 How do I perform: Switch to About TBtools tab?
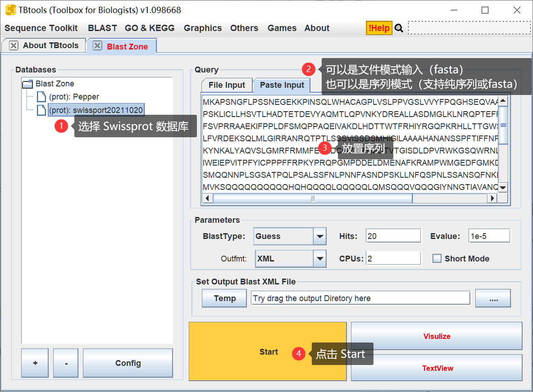[x=50, y=45]
